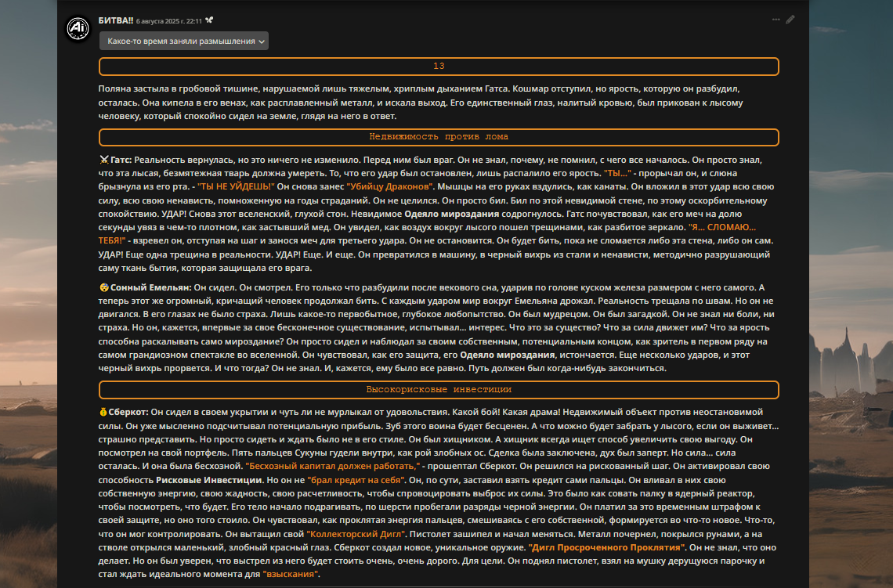Click the orange text "Коллекторский Дигл"
The height and width of the screenshot is (588, 893).
click(356, 534)
